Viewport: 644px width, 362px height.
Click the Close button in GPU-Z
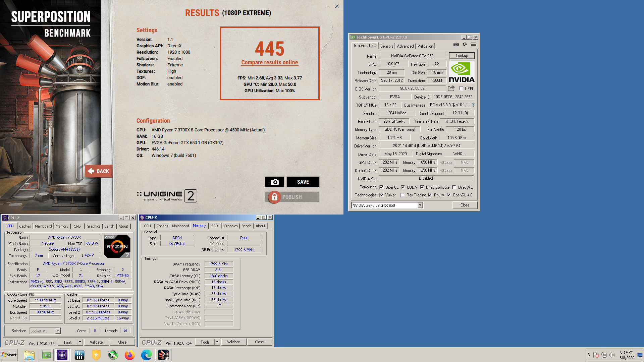pos(465,205)
